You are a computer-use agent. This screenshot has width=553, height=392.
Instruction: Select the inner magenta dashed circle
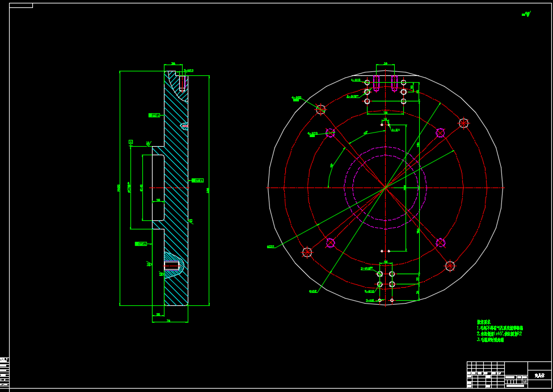tap(385, 188)
